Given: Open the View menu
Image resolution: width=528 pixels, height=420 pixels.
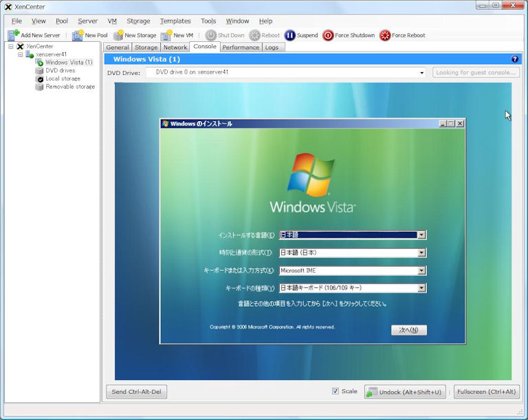Looking at the screenshot, I should [38, 21].
